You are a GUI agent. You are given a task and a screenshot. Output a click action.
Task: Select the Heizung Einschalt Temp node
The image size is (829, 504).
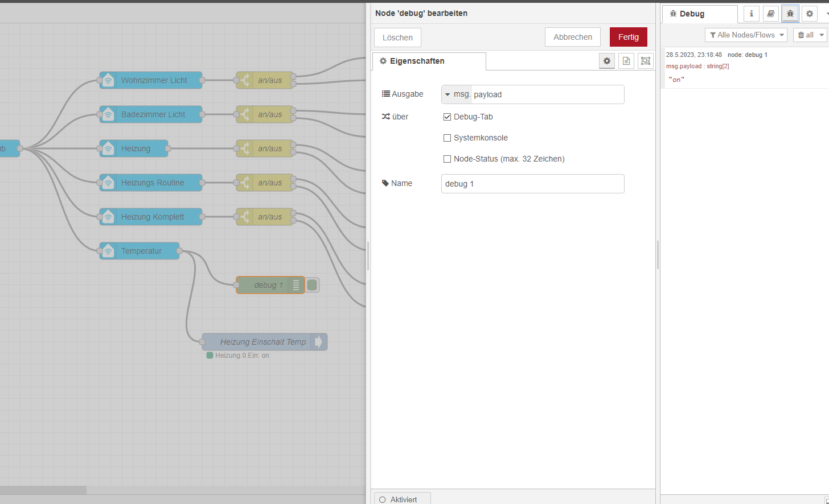click(265, 342)
